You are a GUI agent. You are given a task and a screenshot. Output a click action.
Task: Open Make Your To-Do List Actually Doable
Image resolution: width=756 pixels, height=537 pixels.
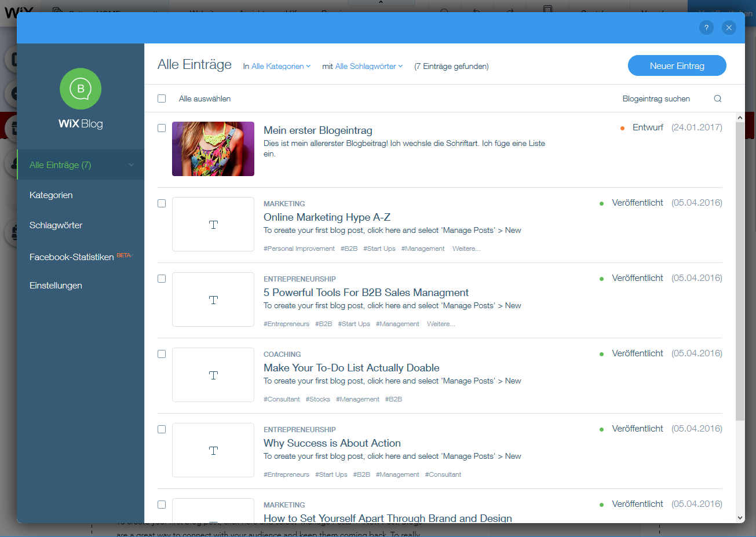tap(351, 368)
